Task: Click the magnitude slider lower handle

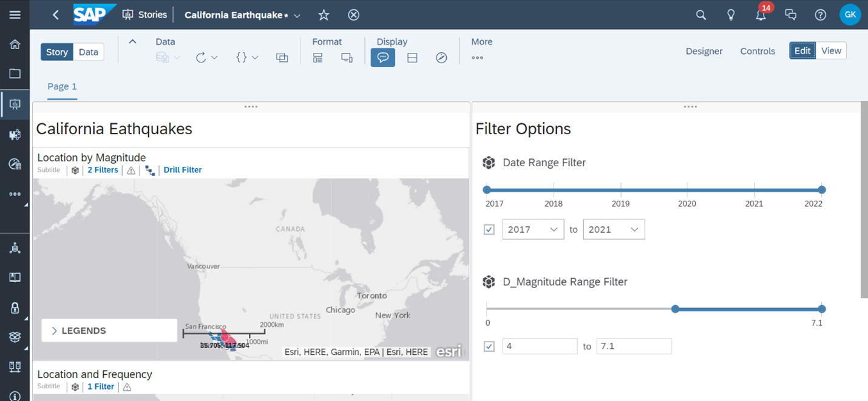Action: click(675, 309)
